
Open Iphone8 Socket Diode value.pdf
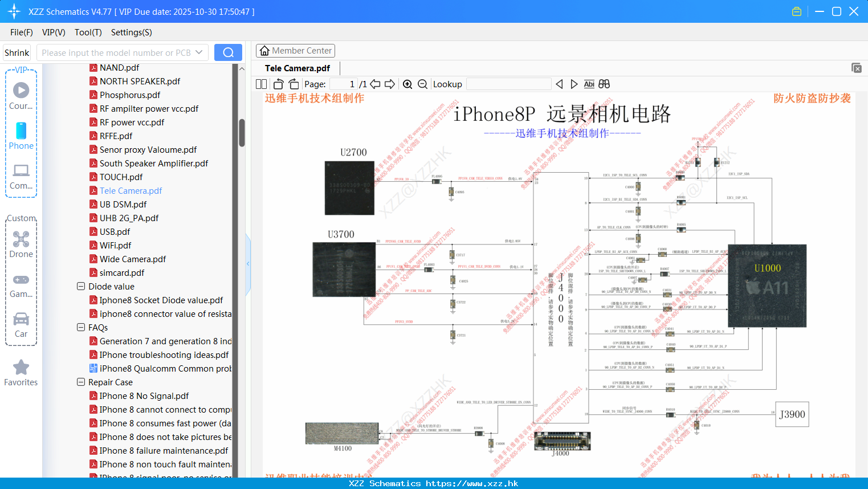(161, 300)
